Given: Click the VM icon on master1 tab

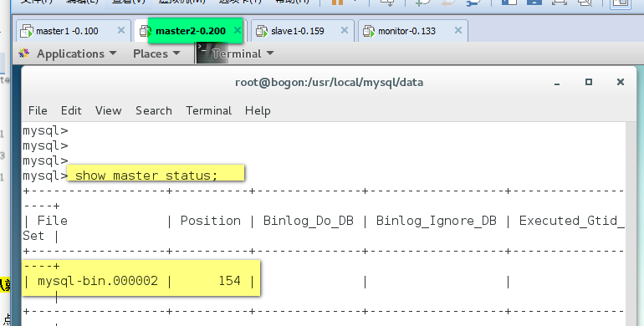Looking at the screenshot, I should click(x=27, y=31).
